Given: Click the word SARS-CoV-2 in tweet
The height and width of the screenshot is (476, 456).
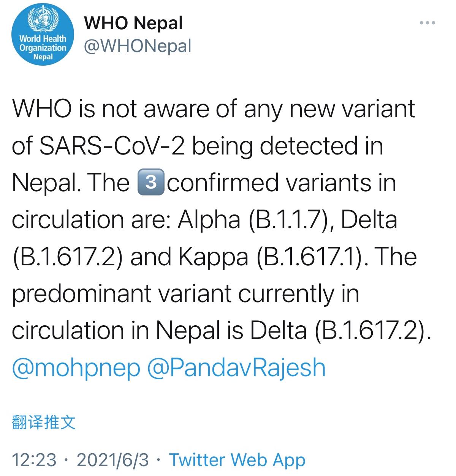Looking at the screenshot, I should tap(112, 146).
